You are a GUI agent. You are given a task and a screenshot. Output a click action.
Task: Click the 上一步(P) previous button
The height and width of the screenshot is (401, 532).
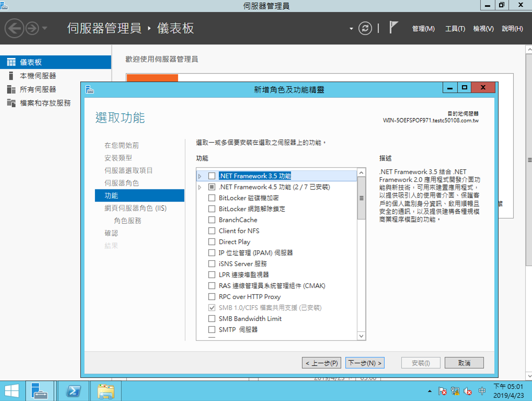click(x=322, y=363)
